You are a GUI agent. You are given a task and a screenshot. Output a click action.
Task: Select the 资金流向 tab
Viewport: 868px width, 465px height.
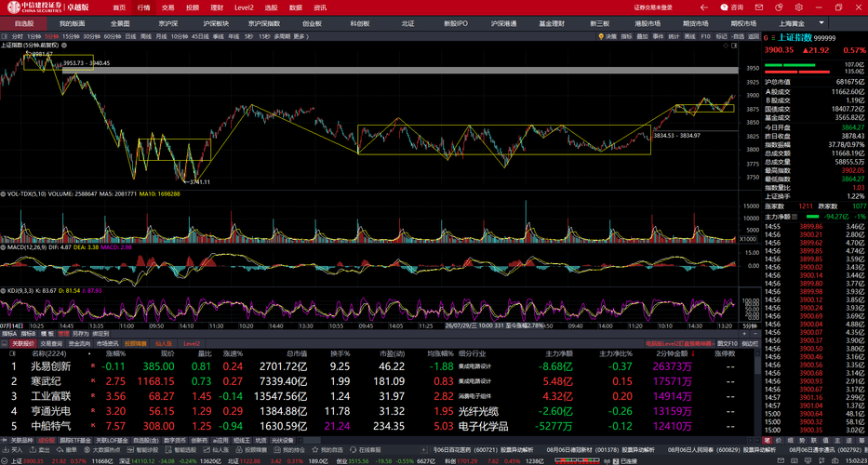(x=79, y=343)
